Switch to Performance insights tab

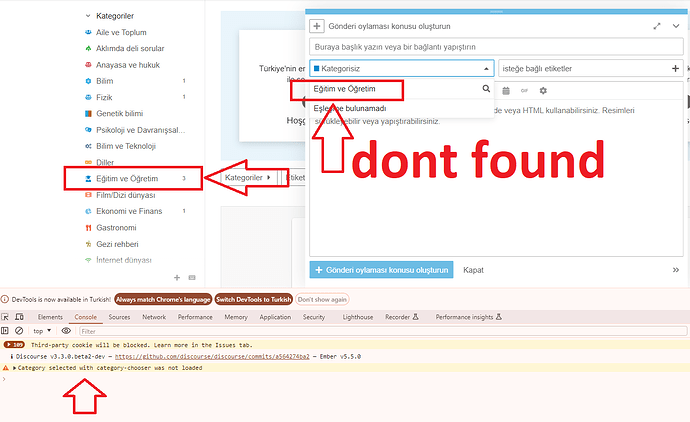(468, 317)
